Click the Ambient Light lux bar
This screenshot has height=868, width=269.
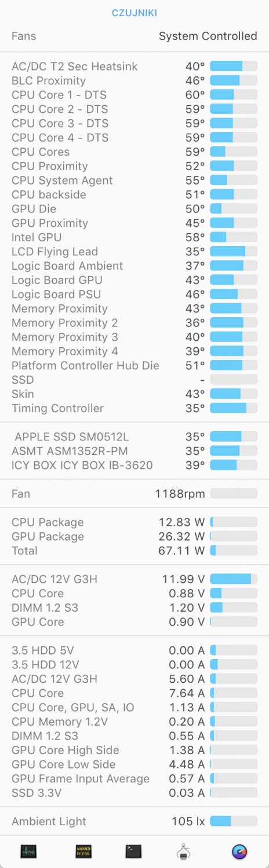tap(234, 821)
